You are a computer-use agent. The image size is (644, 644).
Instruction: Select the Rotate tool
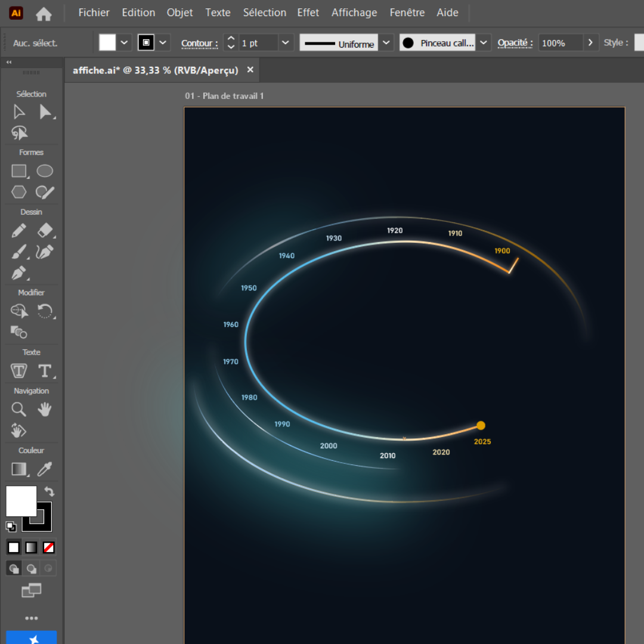click(45, 311)
